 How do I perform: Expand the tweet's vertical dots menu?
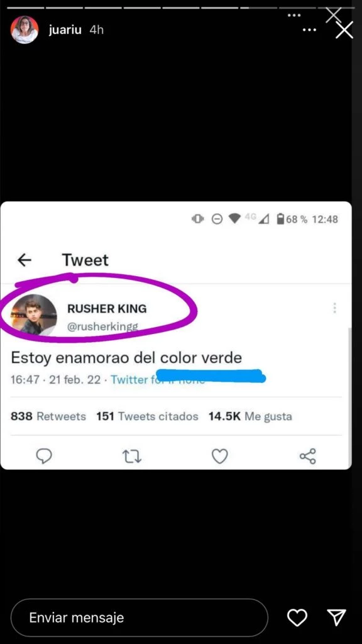(334, 308)
